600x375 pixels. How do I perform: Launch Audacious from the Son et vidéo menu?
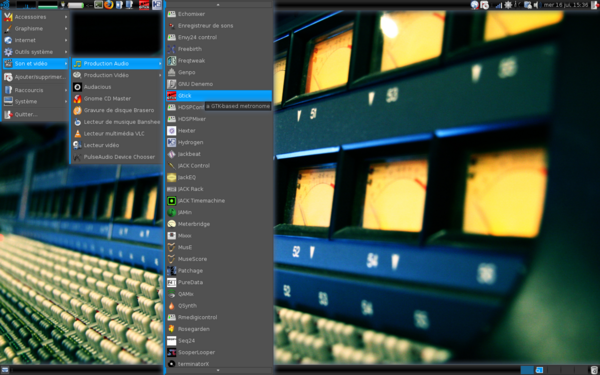117,87
